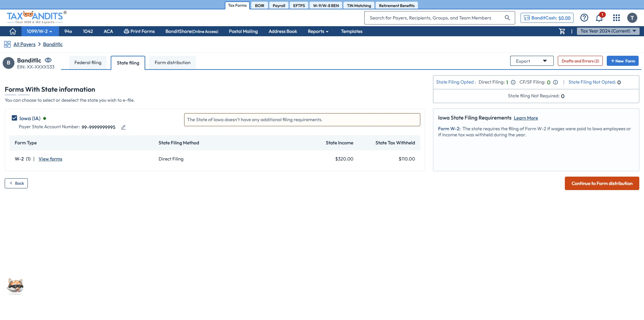
Task: Click the $110.00 state tax withheld value
Action: click(x=407, y=159)
